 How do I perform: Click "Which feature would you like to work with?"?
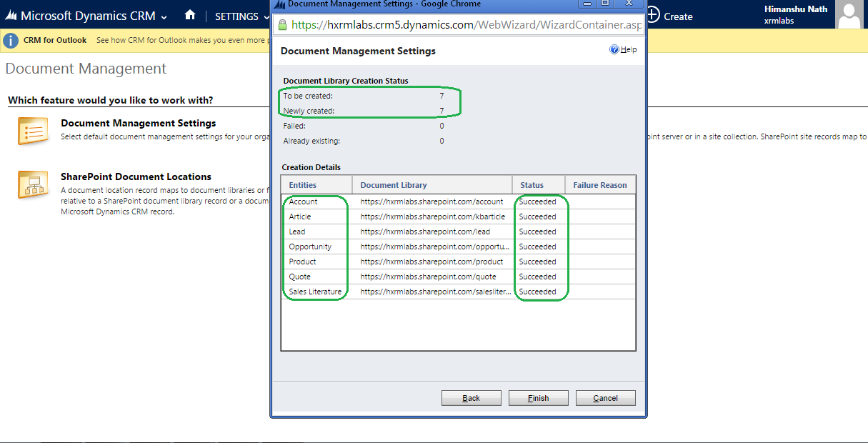click(x=111, y=100)
